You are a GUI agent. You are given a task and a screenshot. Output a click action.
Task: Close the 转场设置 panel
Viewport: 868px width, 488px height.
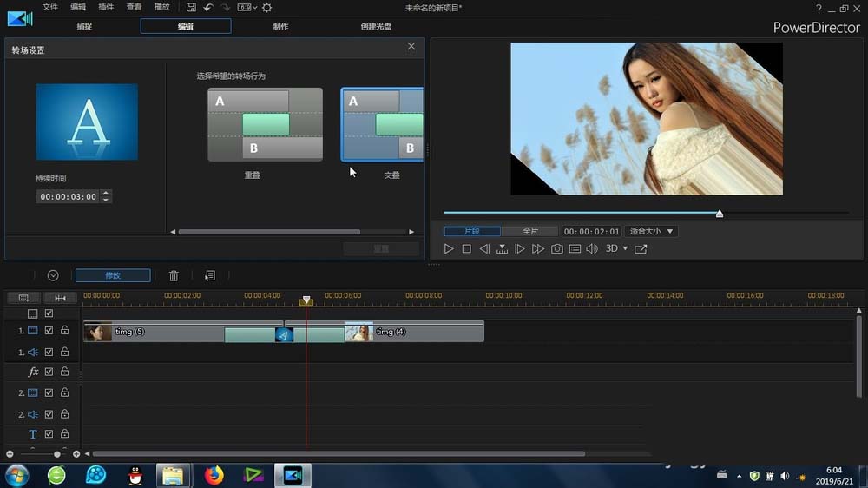coord(411,47)
